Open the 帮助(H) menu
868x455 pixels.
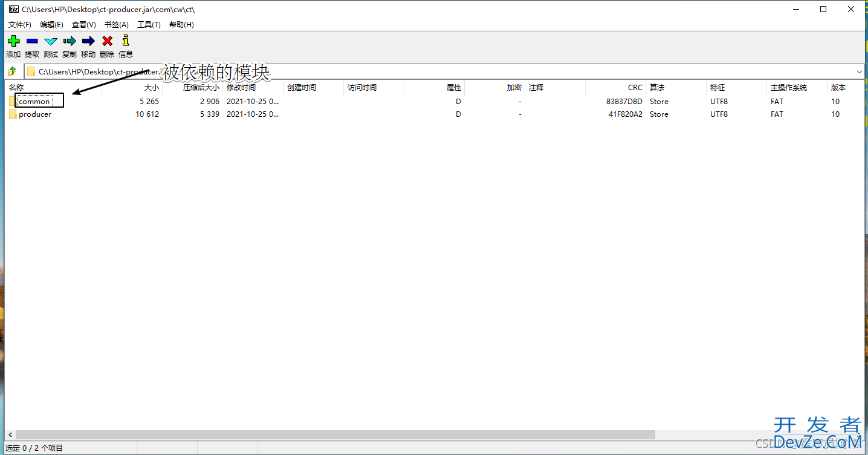(181, 25)
